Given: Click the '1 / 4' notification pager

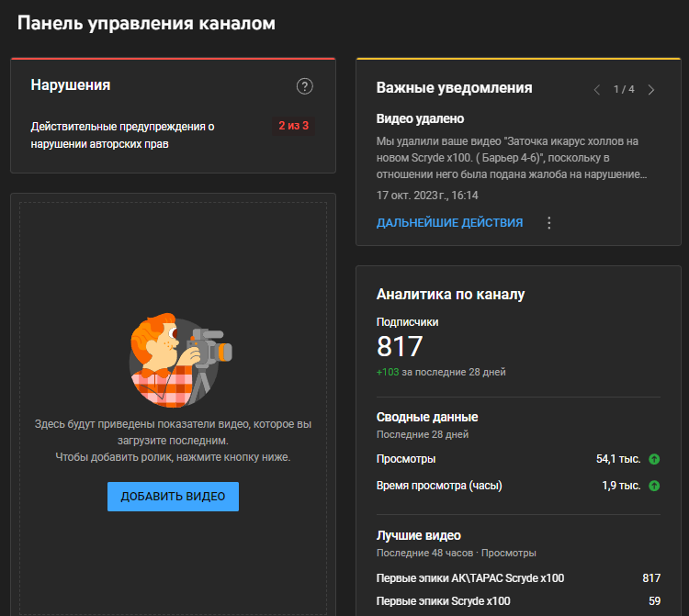Looking at the screenshot, I should pos(624,90).
